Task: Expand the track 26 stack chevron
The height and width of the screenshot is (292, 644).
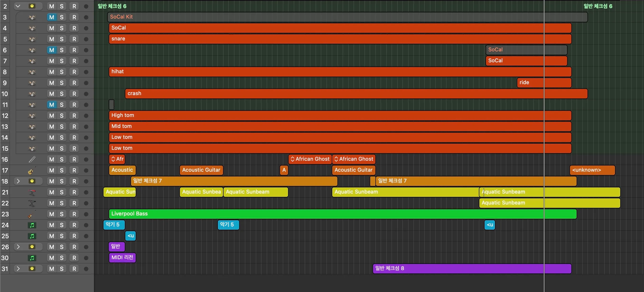Action: (18, 247)
